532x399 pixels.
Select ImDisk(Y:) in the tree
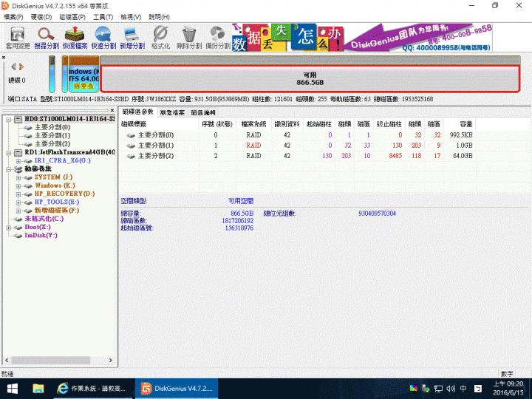point(41,236)
